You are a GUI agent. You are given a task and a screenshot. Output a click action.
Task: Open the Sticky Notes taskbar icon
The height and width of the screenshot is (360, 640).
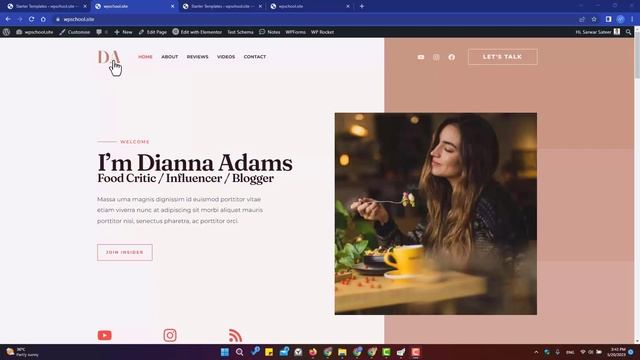click(269, 352)
